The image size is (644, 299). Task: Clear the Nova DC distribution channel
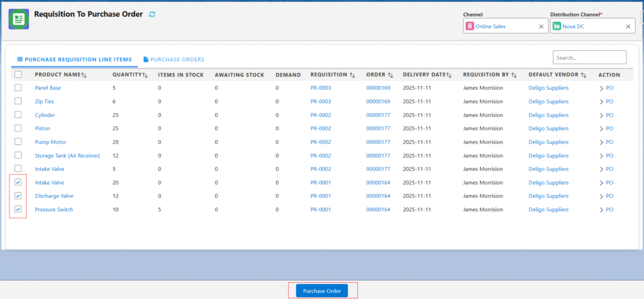point(628,26)
